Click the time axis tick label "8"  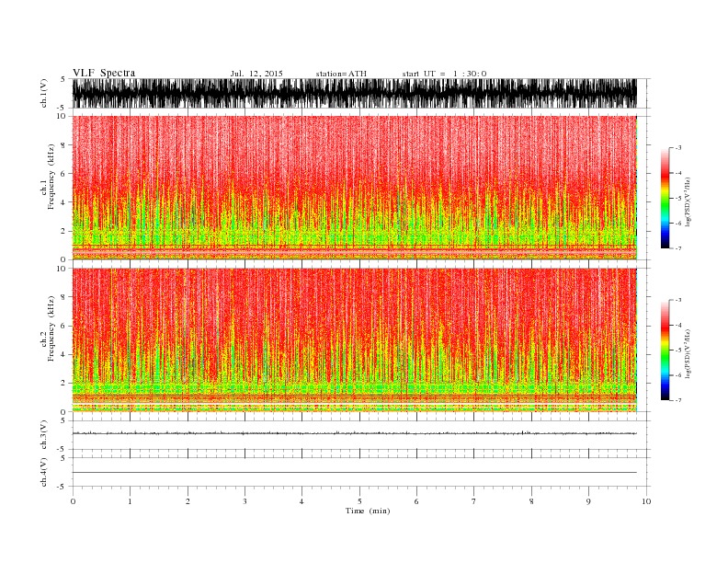click(x=531, y=501)
